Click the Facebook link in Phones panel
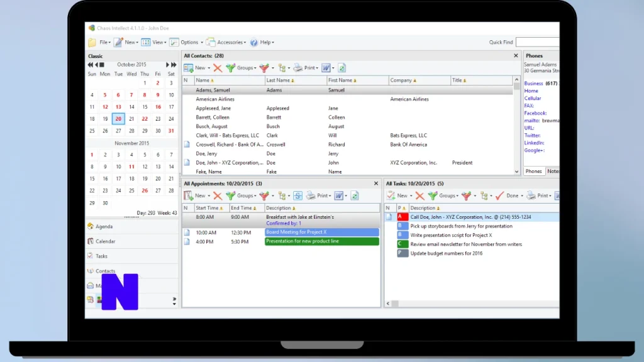Image resolution: width=644 pixels, height=362 pixels. tap(535, 113)
